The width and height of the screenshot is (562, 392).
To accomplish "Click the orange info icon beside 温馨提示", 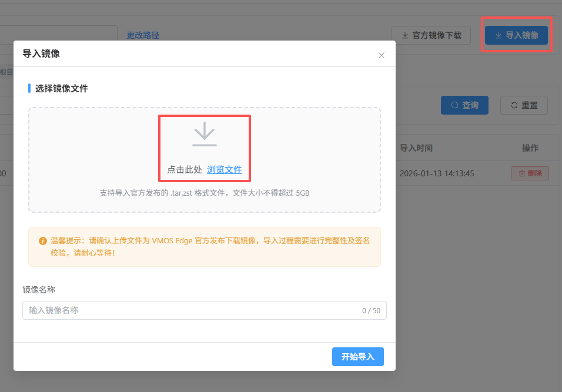I will point(43,241).
